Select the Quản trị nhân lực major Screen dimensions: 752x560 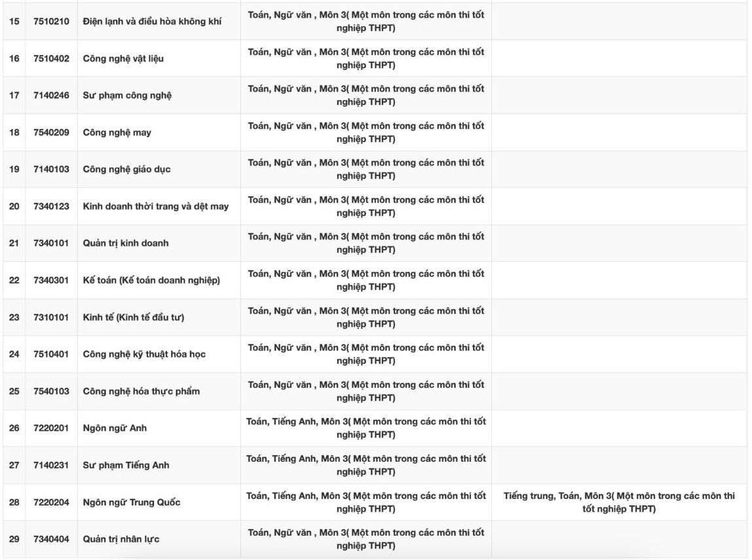coord(121,539)
